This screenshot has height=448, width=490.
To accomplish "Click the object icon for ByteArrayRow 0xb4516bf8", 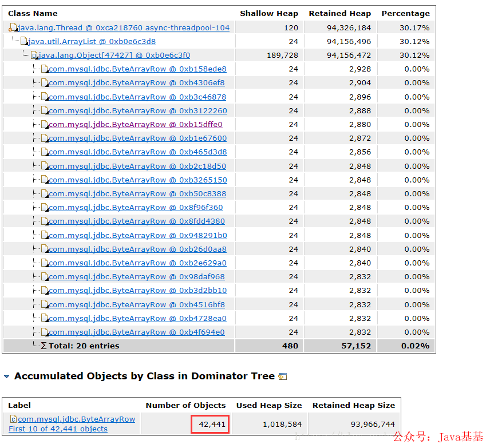I will pyautogui.click(x=45, y=304).
